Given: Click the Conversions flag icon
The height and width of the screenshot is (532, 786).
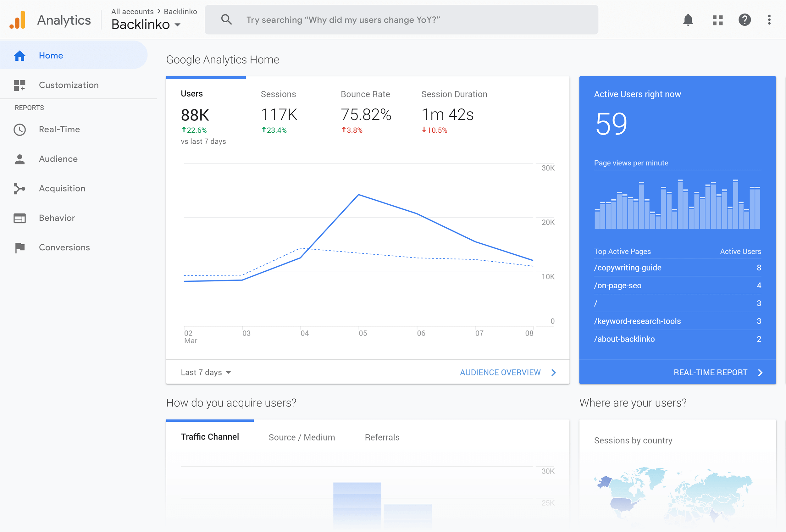Looking at the screenshot, I should pyautogui.click(x=19, y=247).
